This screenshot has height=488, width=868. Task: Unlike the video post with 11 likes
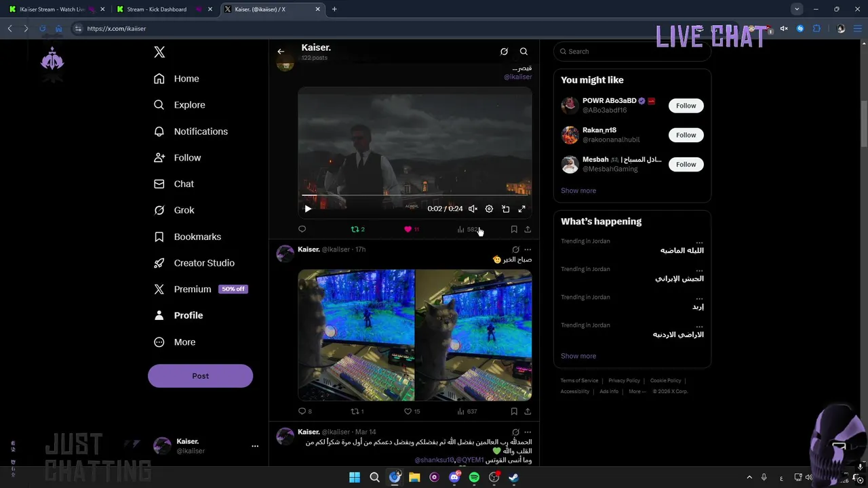tap(411, 229)
